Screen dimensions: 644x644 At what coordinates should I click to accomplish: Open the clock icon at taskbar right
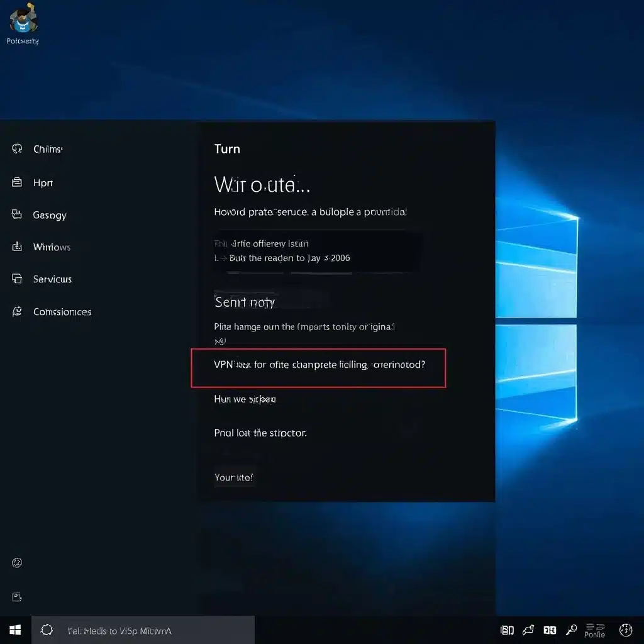click(625, 630)
